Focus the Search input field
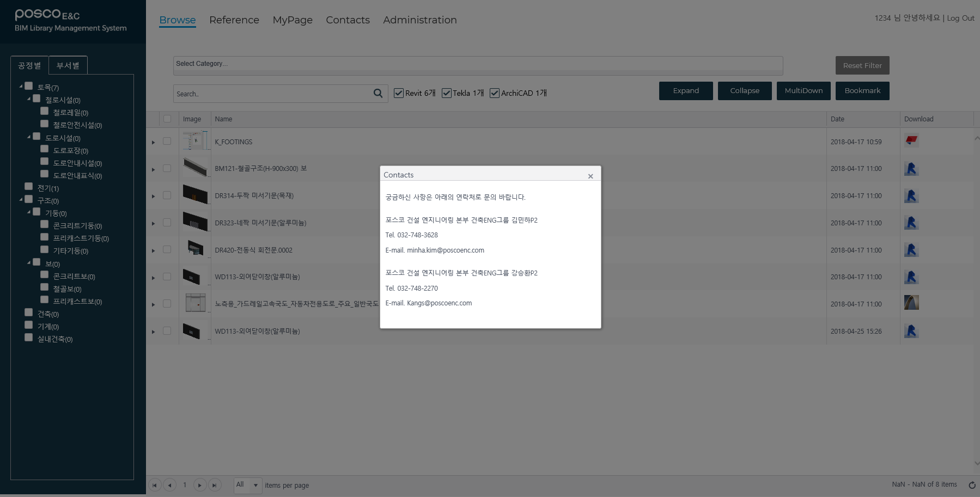The image size is (980, 497). coord(272,94)
